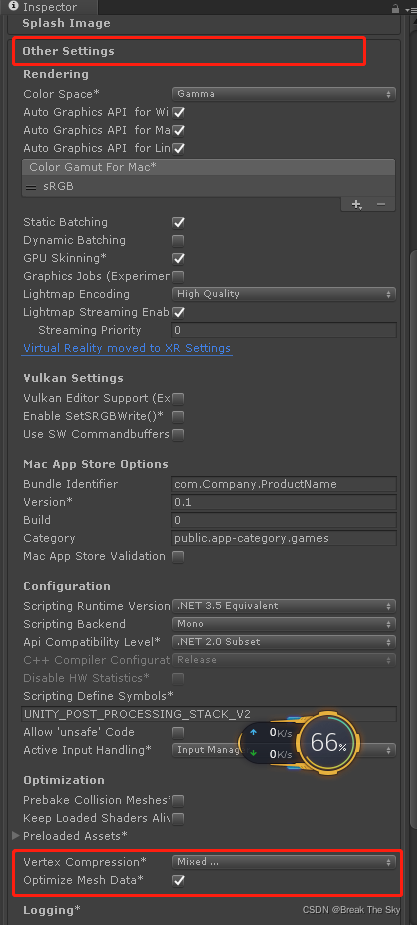This screenshot has width=417, height=925.
Task: Click disabled Disable HW Statistics checkbox
Action: (178, 678)
